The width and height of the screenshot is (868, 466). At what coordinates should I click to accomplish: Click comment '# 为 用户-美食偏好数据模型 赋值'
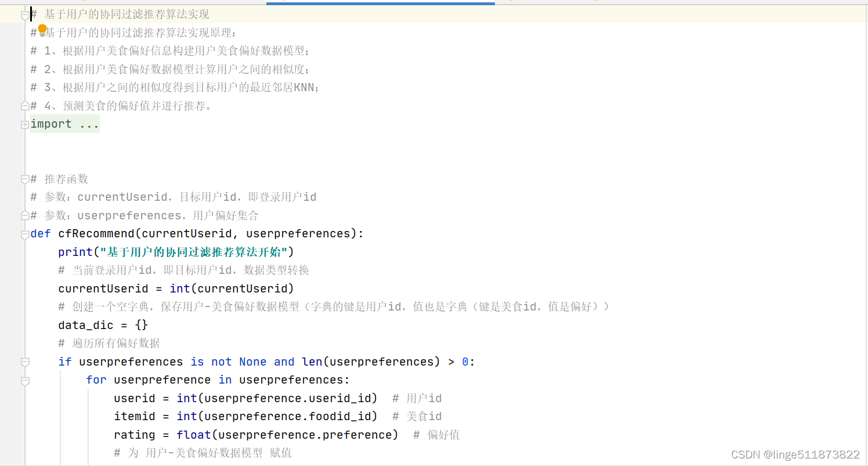[203, 453]
